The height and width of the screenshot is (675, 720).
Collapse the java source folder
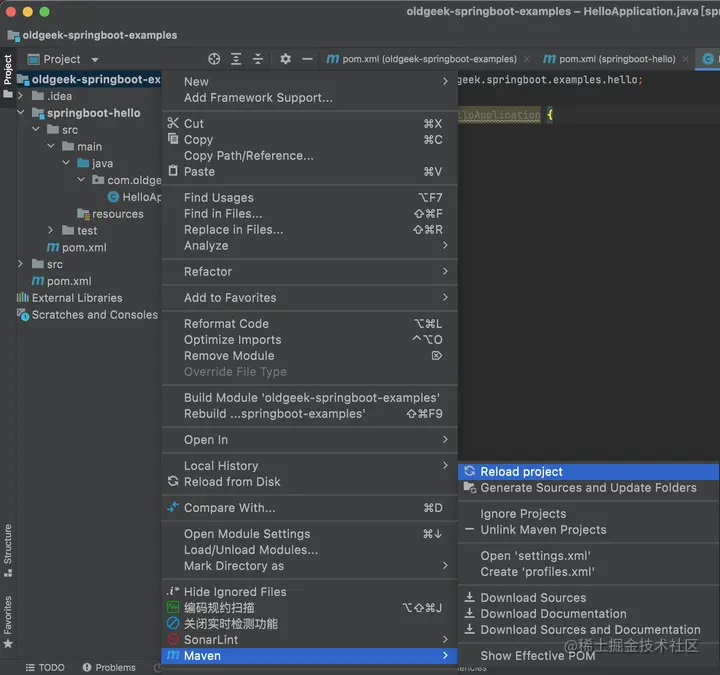[x=66, y=163]
